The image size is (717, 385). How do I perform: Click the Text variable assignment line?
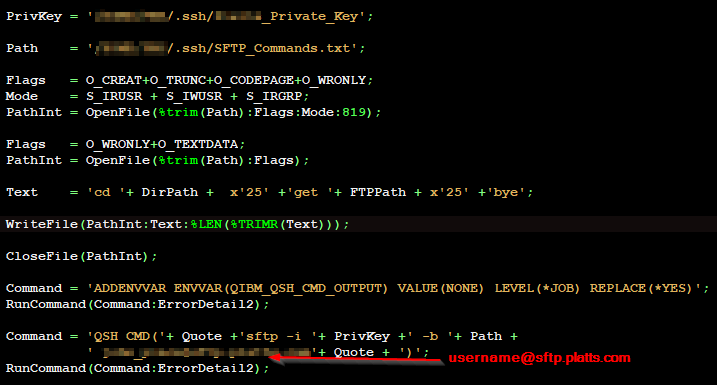[269, 192]
